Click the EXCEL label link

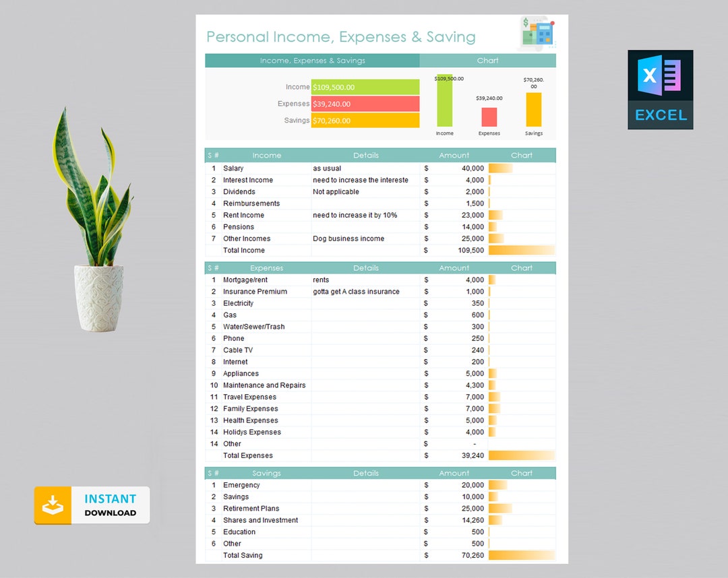pyautogui.click(x=659, y=115)
